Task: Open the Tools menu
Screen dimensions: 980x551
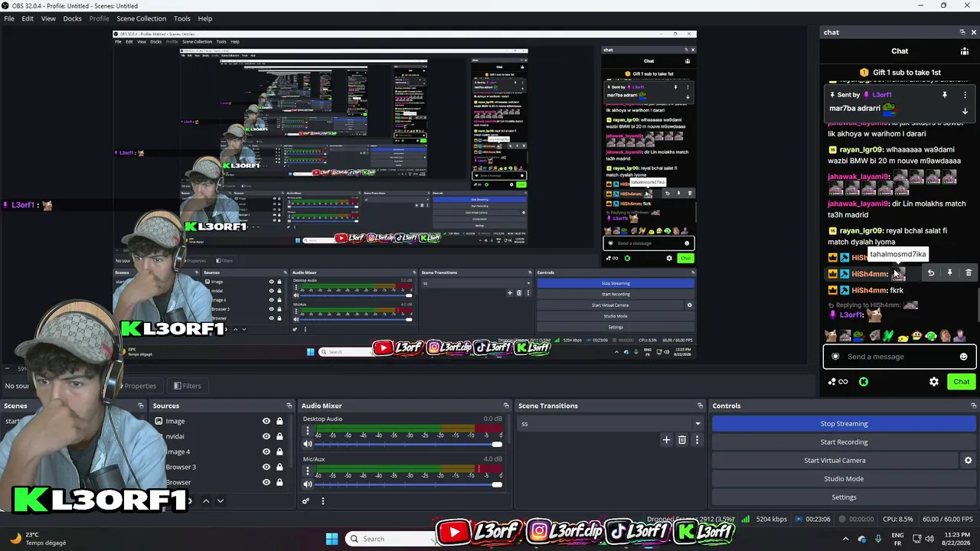Action: (x=182, y=18)
